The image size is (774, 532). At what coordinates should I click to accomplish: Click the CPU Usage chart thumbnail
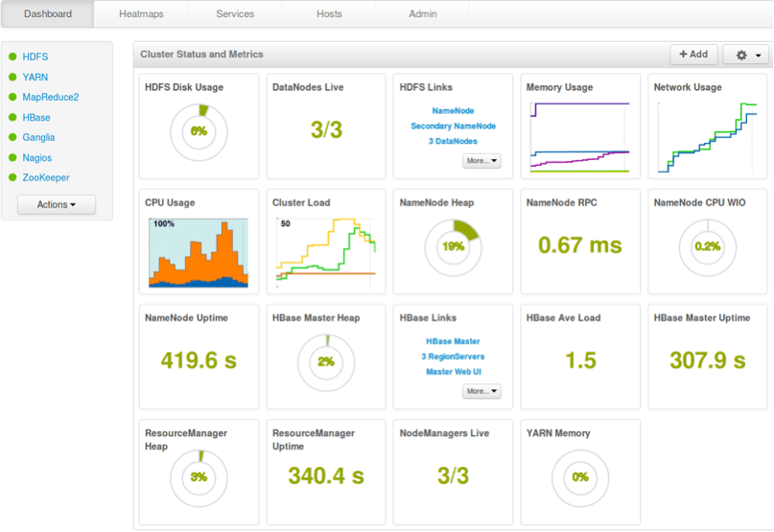[199, 253]
